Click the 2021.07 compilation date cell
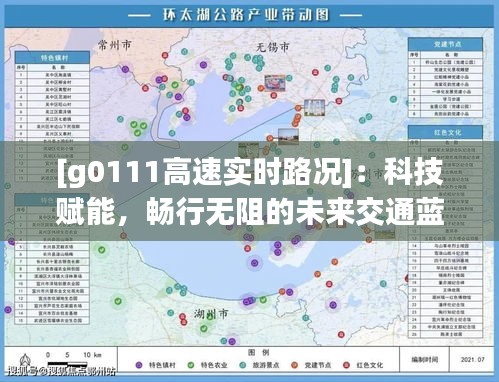The image size is (499, 382). click(x=472, y=359)
